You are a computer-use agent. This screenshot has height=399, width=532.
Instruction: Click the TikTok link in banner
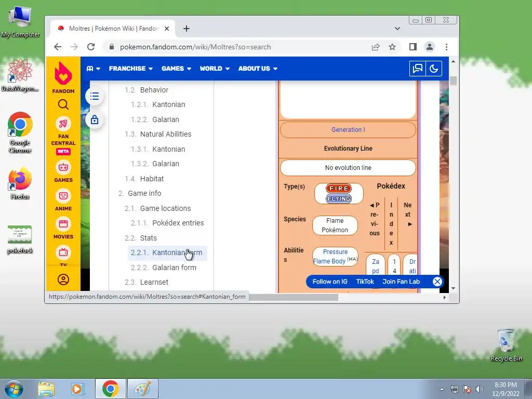(365, 282)
